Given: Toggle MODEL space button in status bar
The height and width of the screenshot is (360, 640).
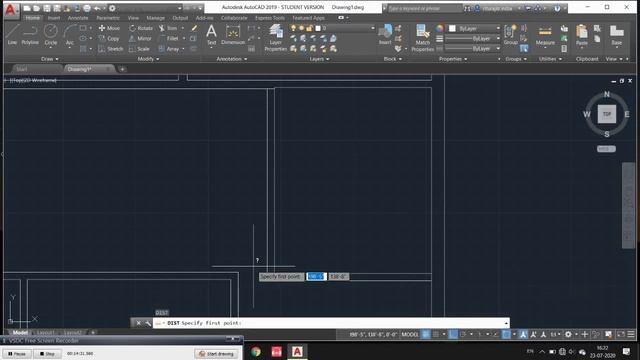Looking at the screenshot, I should pyautogui.click(x=410, y=334).
